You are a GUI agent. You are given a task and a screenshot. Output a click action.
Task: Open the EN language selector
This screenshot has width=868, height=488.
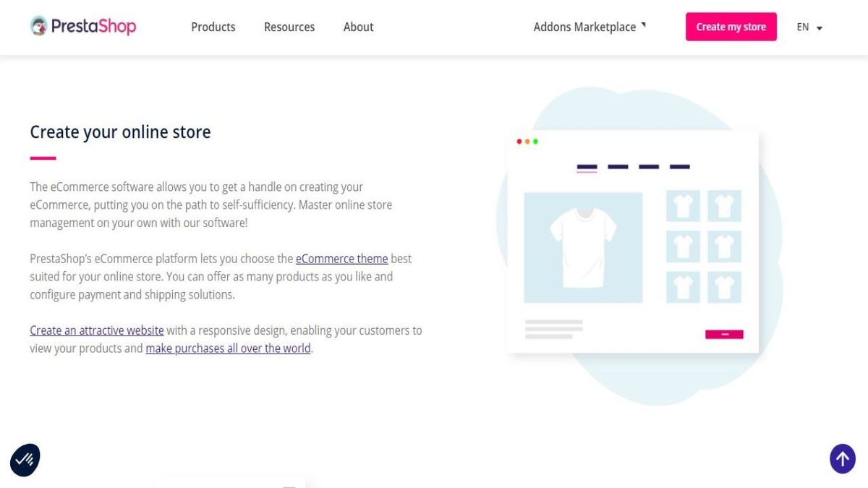click(x=803, y=27)
